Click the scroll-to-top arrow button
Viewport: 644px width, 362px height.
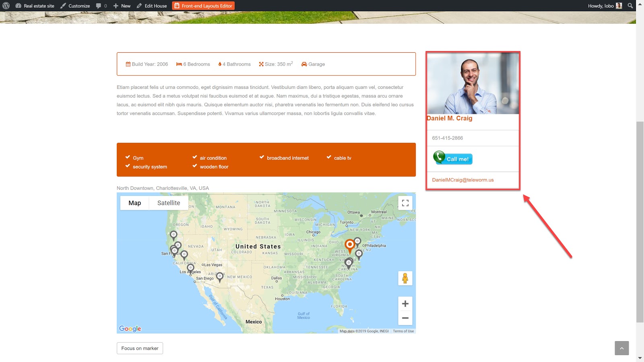(621, 348)
